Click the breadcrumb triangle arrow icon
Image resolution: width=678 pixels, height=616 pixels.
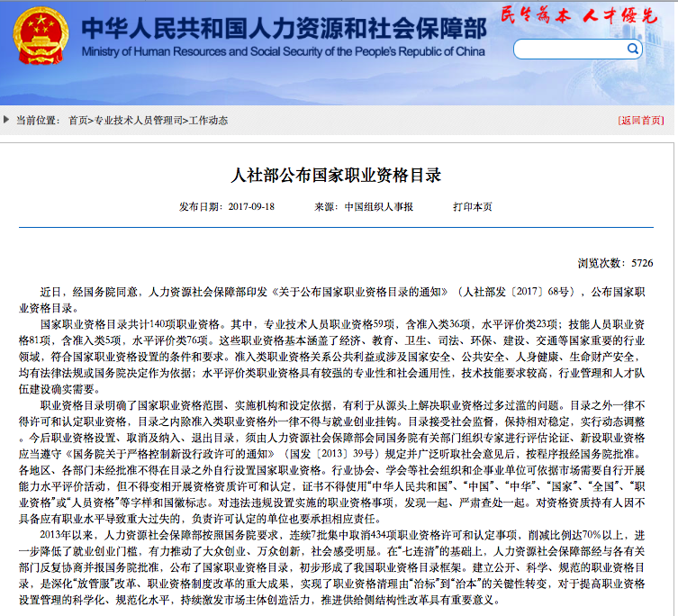6,120
